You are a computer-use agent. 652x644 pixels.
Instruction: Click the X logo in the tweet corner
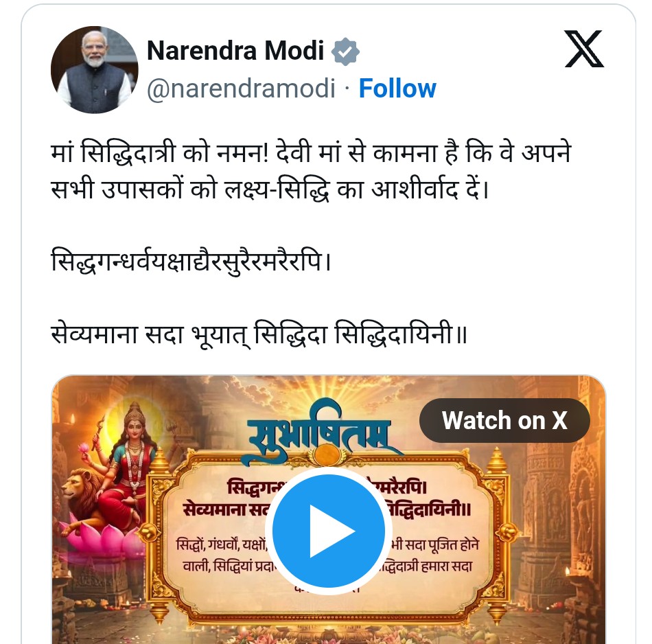pos(584,49)
